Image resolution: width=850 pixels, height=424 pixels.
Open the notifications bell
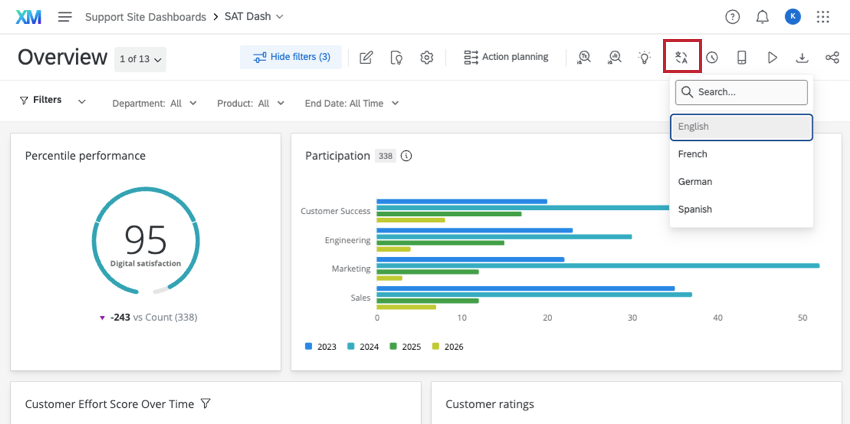click(x=762, y=17)
